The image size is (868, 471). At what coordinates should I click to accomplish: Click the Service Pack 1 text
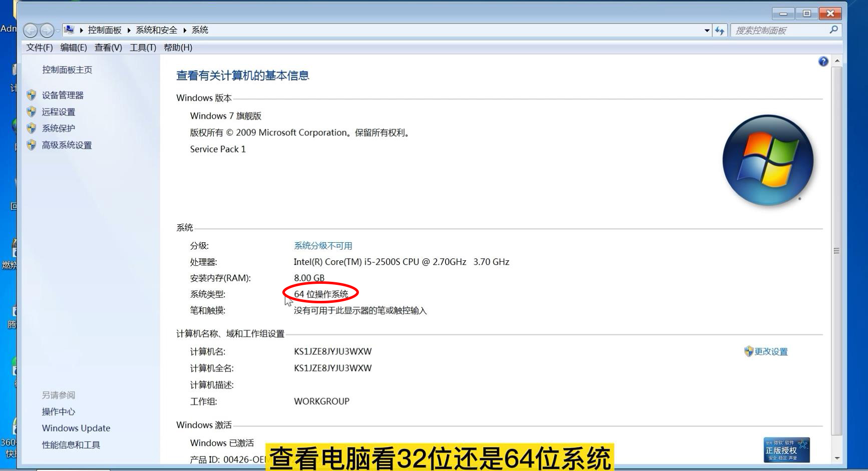tap(218, 149)
